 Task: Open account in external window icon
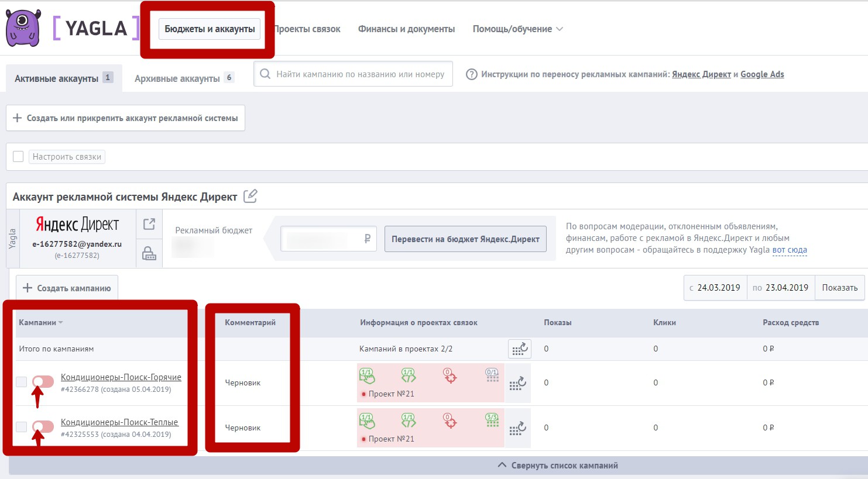pyautogui.click(x=149, y=224)
